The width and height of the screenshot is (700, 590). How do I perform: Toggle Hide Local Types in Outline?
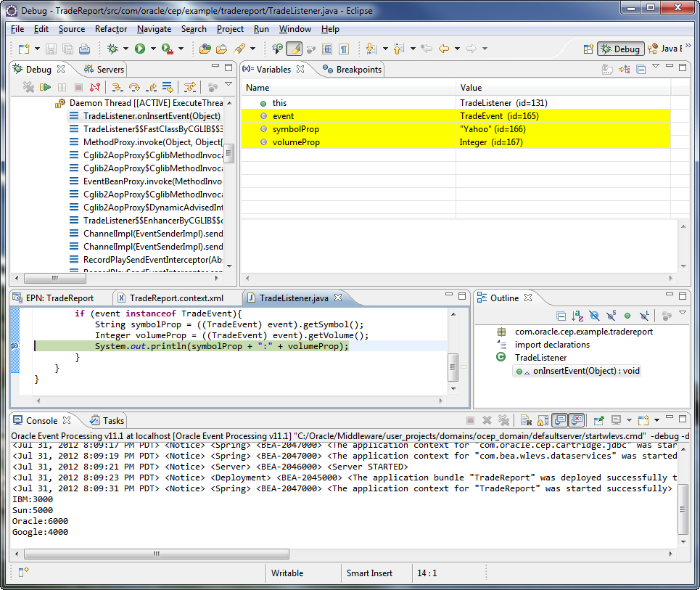tap(643, 316)
